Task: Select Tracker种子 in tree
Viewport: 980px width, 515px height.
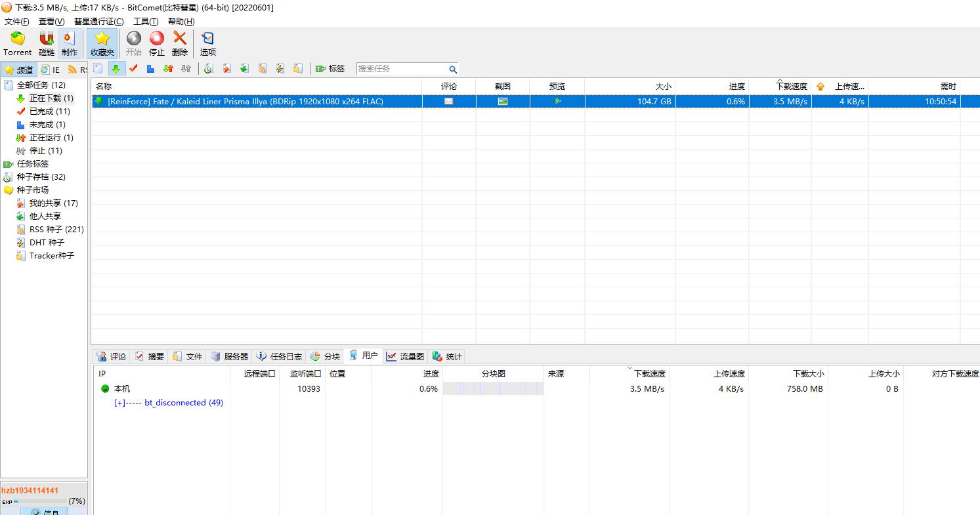Action: (52, 255)
